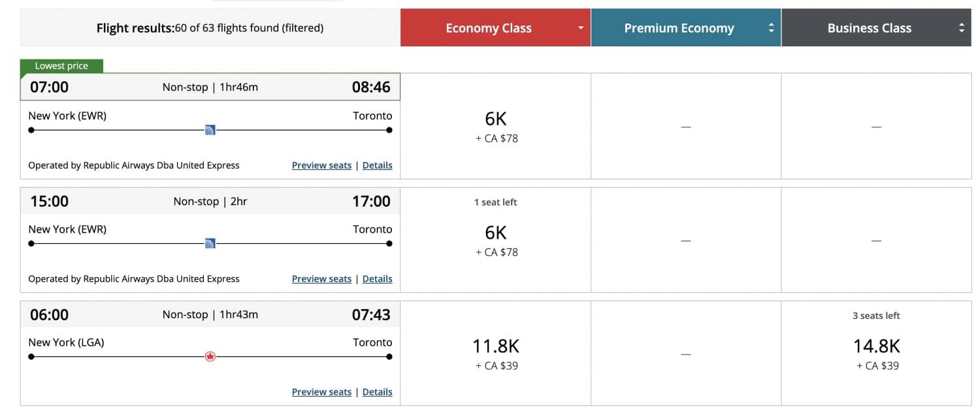This screenshot has width=980, height=411.
Task: Select the Business Class header tab
Action: (x=870, y=28)
